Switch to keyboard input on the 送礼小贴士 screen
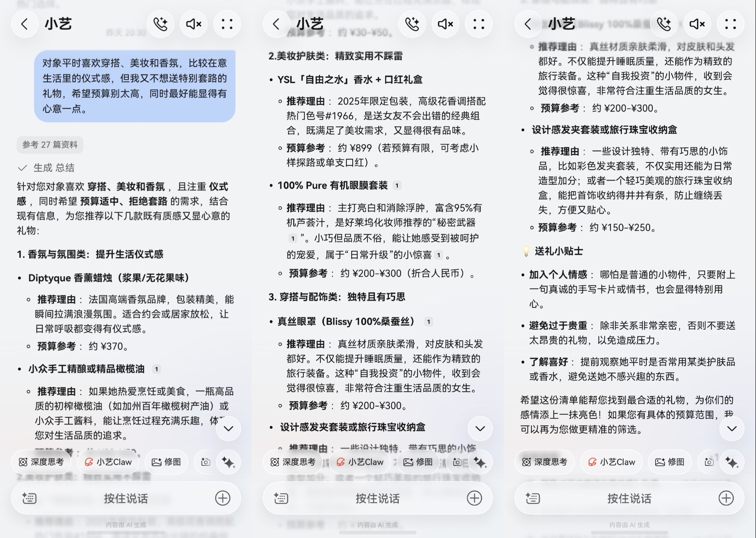The image size is (756, 538). [x=533, y=498]
